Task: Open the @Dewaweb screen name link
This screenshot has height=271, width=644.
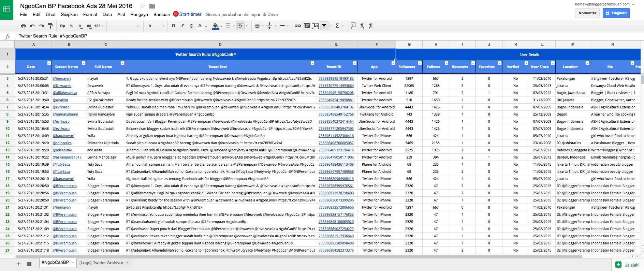Action: pos(62,86)
